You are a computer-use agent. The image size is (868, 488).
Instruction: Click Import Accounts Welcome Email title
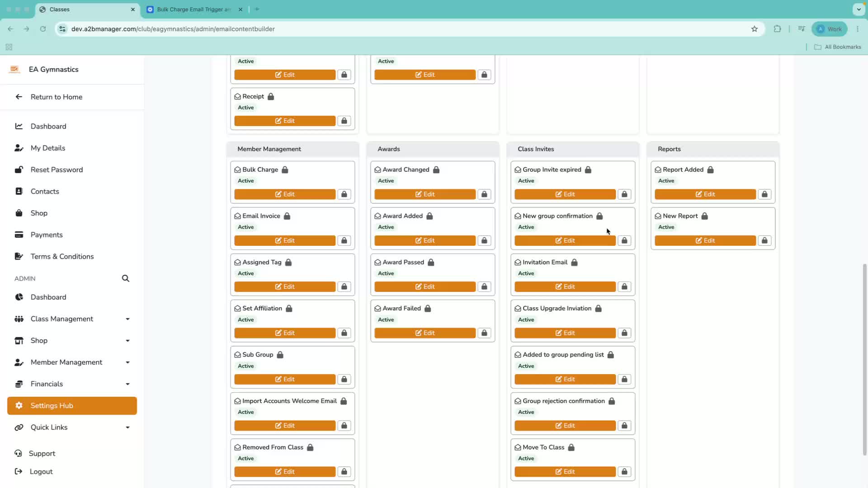[289, 401]
